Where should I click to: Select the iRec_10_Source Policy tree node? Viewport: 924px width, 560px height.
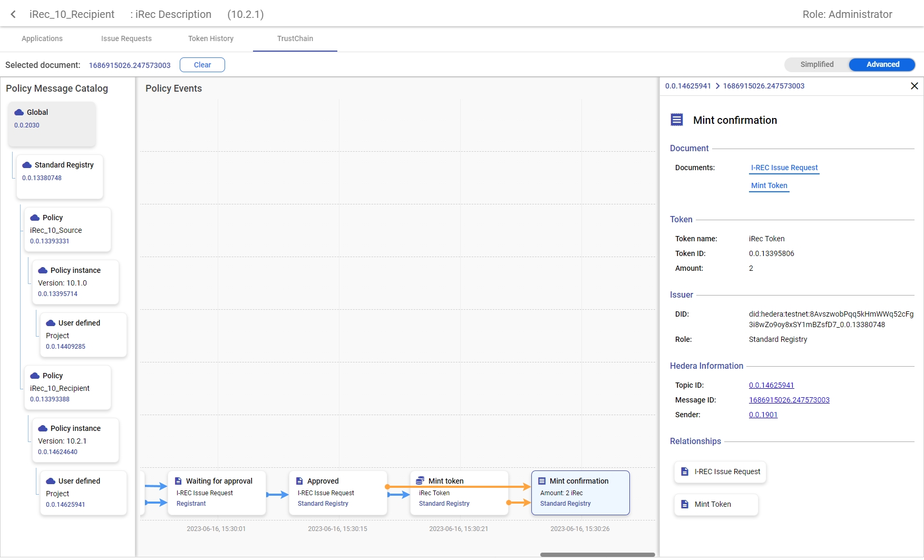[67, 229]
